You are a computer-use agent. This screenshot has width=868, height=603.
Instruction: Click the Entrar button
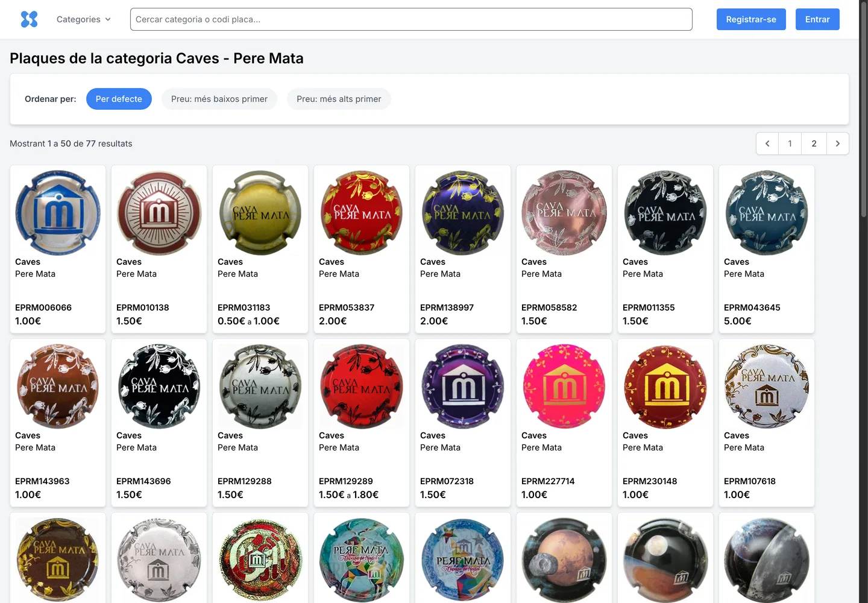click(817, 19)
